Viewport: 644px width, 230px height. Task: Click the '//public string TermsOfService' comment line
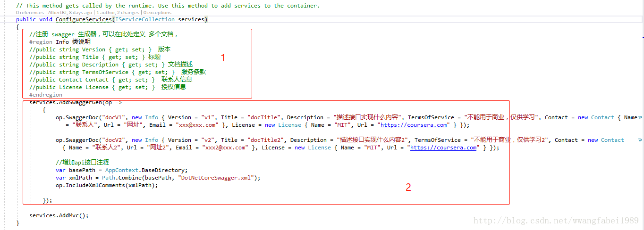(118, 72)
